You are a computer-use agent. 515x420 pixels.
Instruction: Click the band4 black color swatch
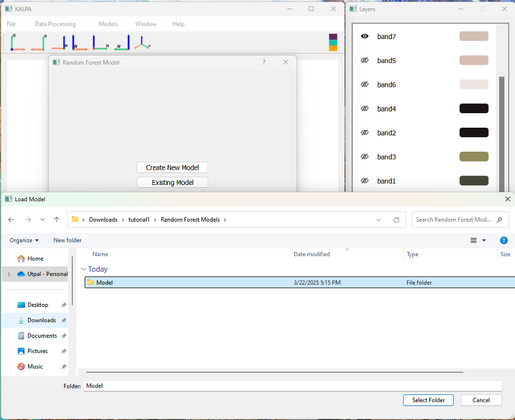click(474, 108)
